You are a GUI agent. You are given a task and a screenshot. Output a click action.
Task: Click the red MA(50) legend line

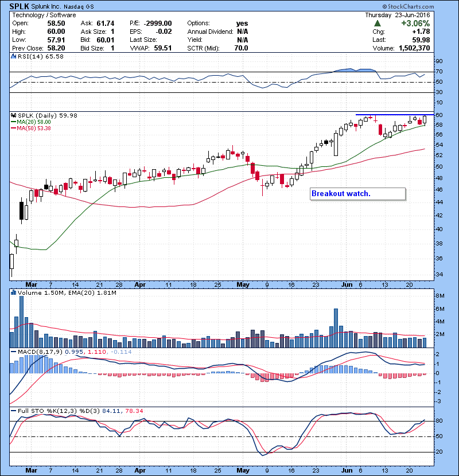click(13, 128)
